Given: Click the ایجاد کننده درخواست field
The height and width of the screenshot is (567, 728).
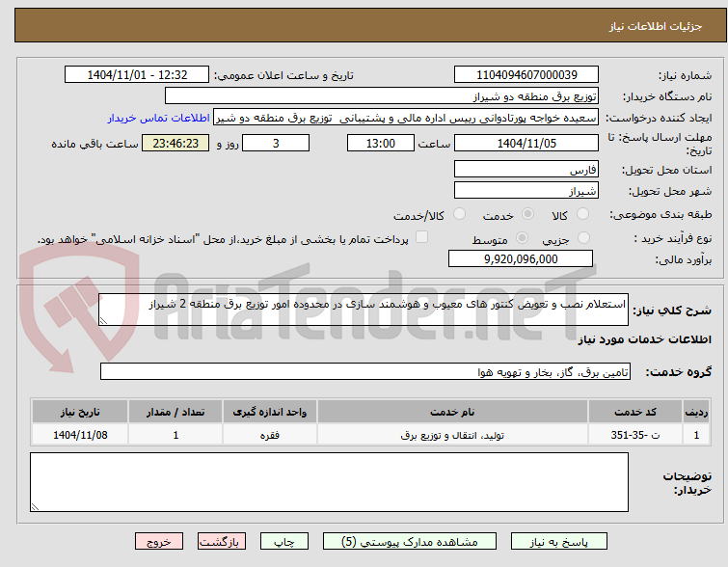Looking at the screenshot, I should (406, 118).
